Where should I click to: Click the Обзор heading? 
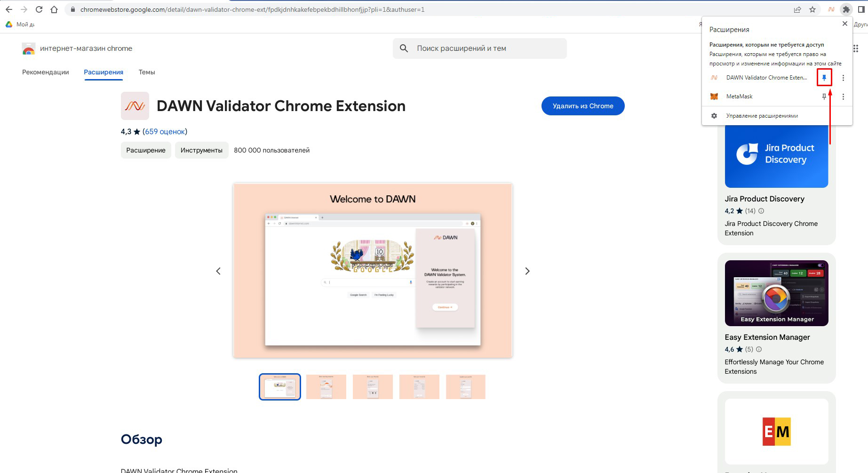pos(142,439)
